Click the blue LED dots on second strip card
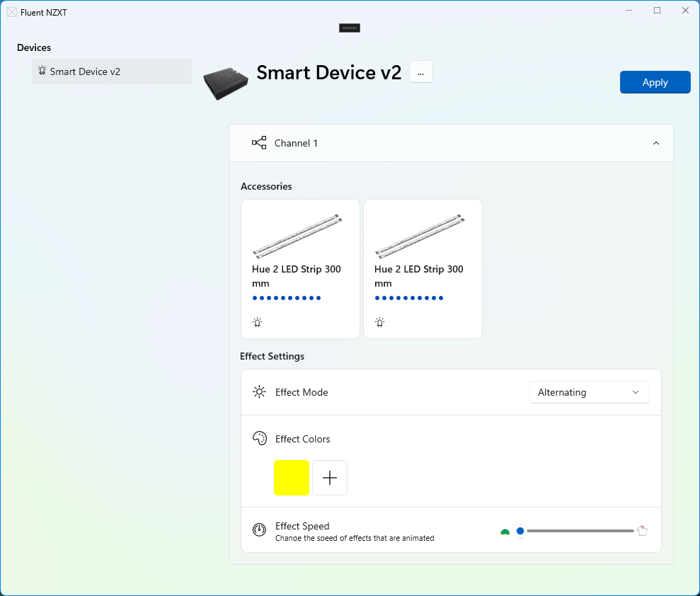700x596 pixels. pyautogui.click(x=409, y=298)
